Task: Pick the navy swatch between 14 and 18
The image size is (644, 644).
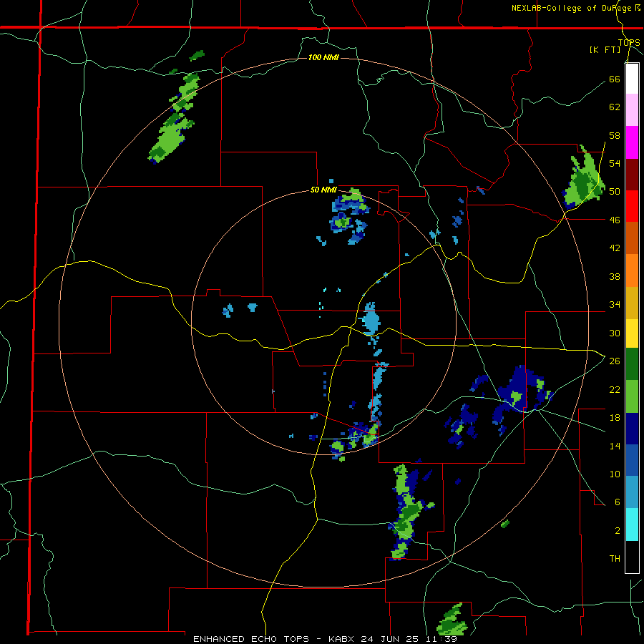Action: click(x=632, y=429)
